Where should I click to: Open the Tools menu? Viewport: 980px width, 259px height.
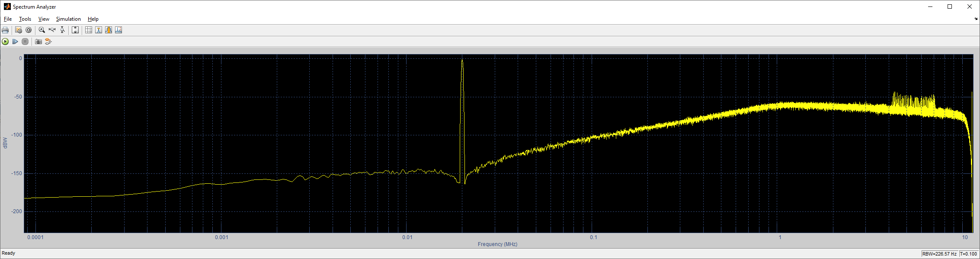click(x=25, y=19)
